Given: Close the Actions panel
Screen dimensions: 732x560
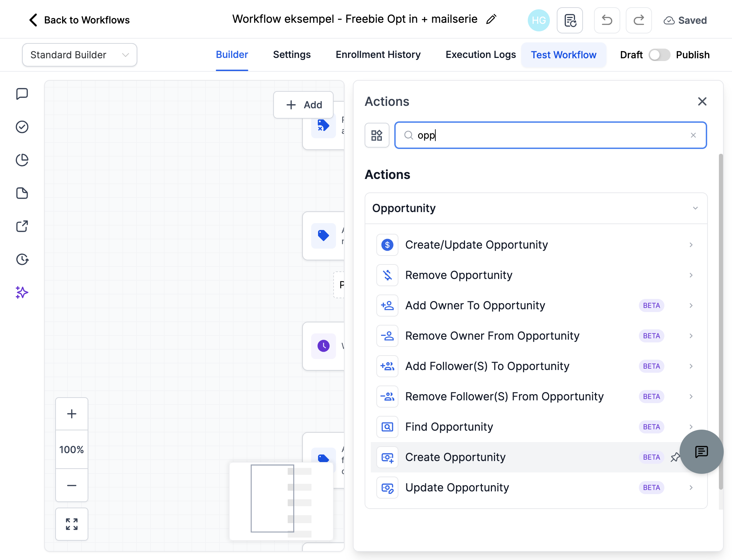Looking at the screenshot, I should tap(702, 101).
